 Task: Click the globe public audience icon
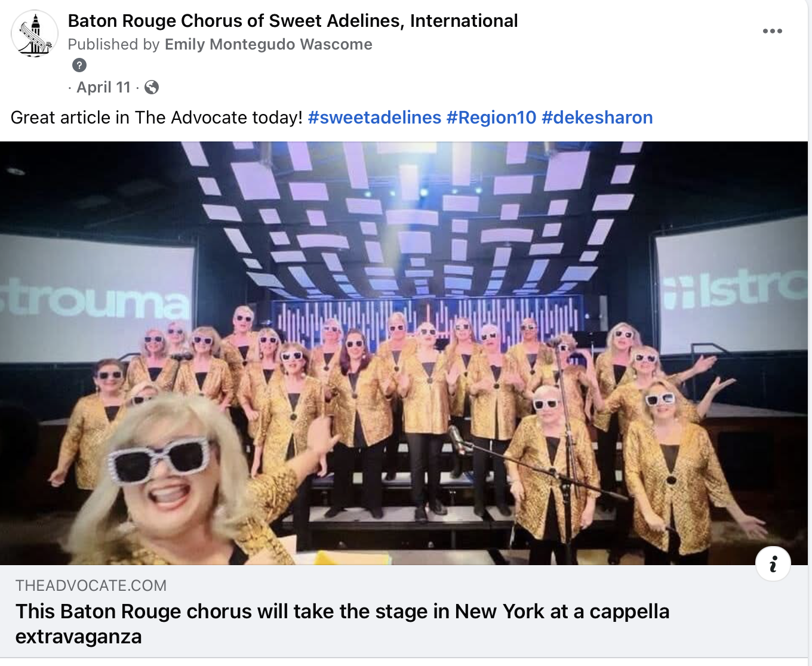pos(152,87)
